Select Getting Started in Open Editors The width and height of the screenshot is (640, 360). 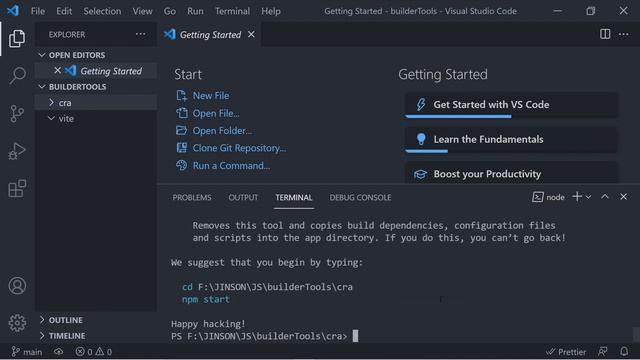pyautogui.click(x=96, y=71)
